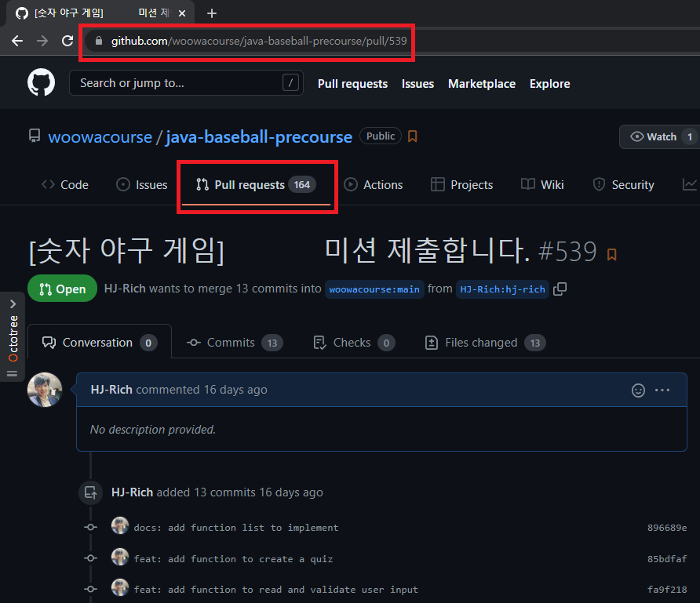Click the Public visibility badge
Image resolution: width=700 pixels, height=603 pixels.
point(381,136)
